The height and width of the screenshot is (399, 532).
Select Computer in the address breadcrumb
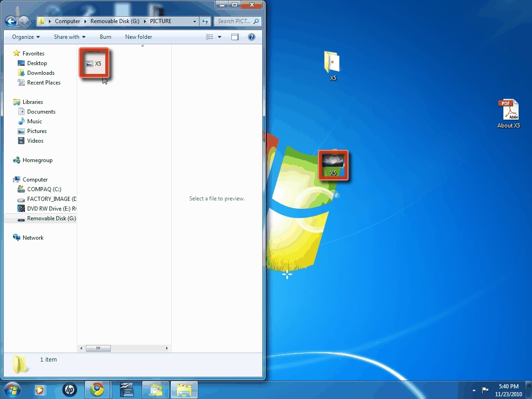point(67,21)
